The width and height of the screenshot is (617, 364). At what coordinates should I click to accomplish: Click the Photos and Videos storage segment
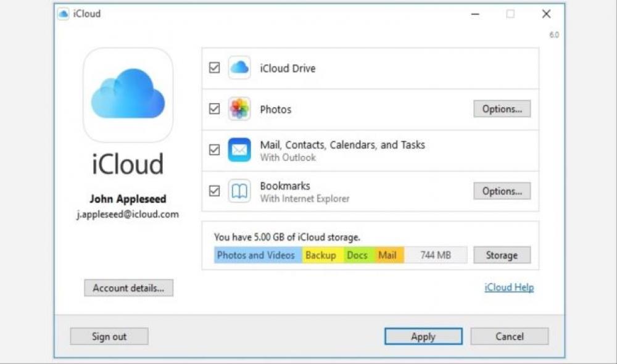point(257,255)
